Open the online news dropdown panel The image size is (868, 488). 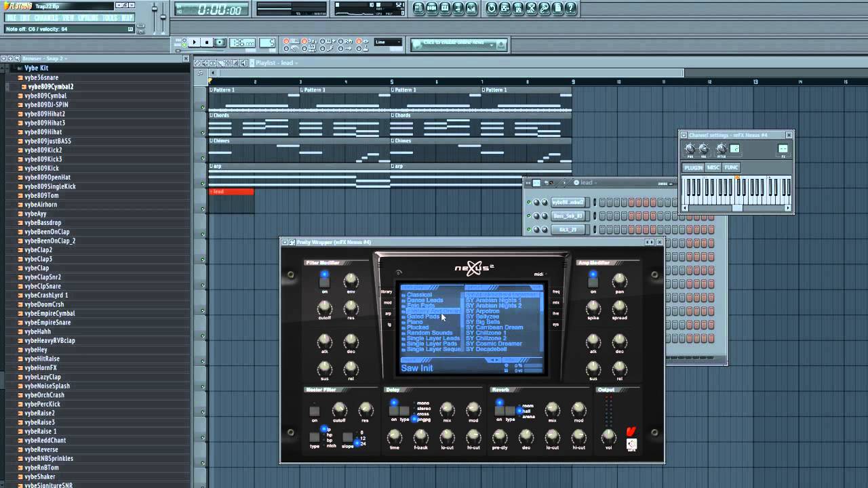click(459, 44)
